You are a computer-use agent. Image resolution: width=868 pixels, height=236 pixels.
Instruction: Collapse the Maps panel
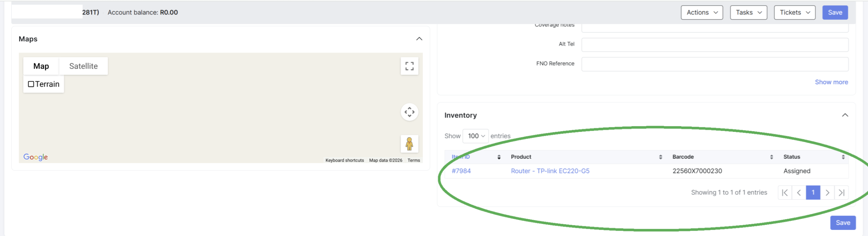pos(419,39)
